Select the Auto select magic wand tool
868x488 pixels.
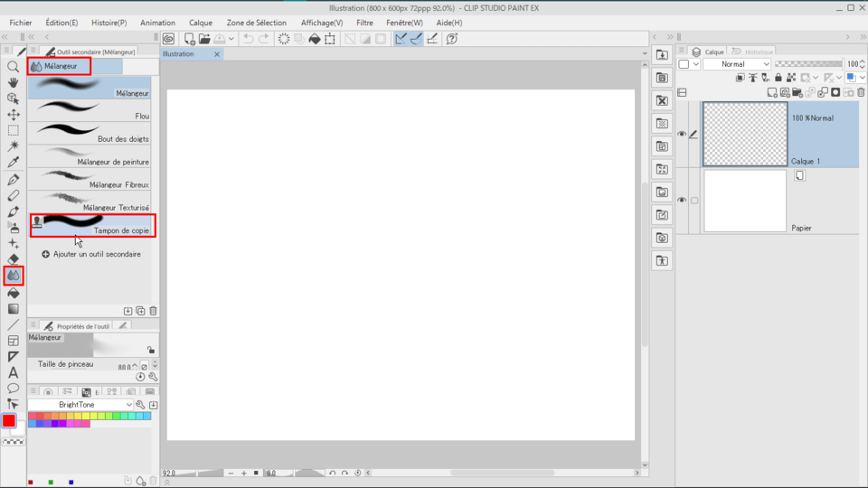[13, 146]
